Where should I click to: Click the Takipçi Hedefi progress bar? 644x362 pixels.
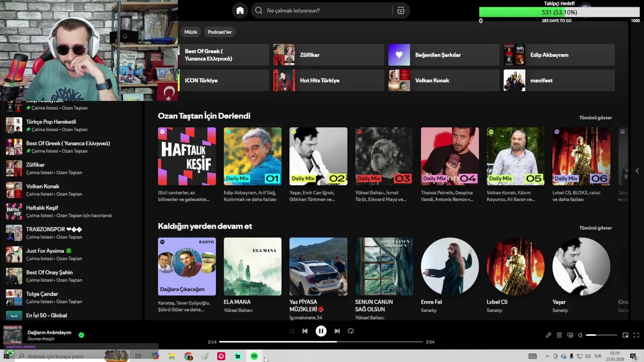pos(559,12)
